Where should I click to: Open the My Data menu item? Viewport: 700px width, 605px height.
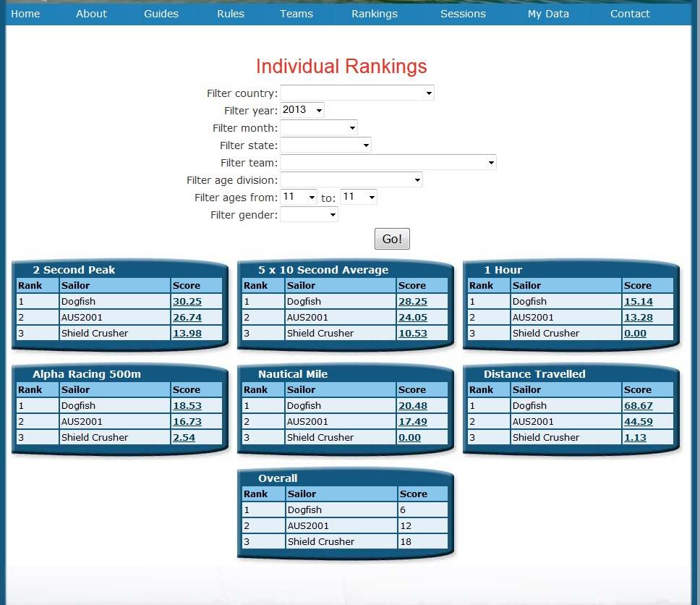point(548,14)
